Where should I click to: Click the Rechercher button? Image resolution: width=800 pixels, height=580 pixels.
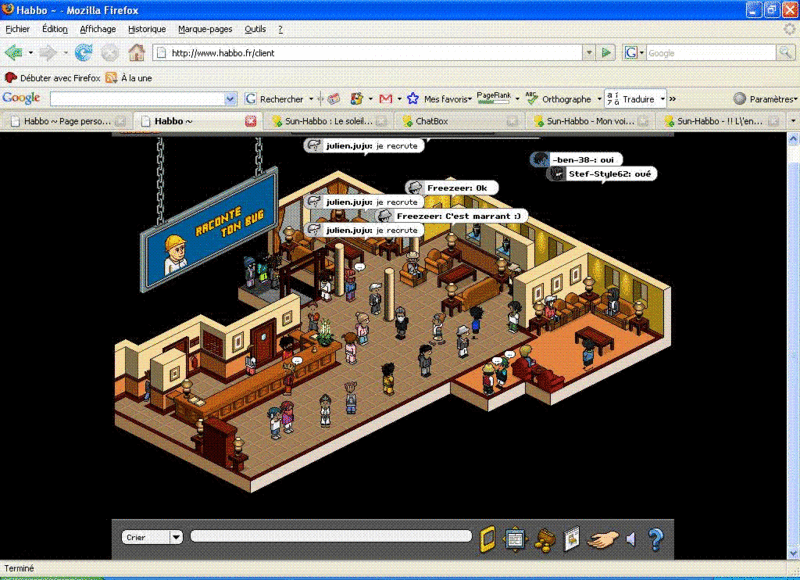click(x=274, y=99)
